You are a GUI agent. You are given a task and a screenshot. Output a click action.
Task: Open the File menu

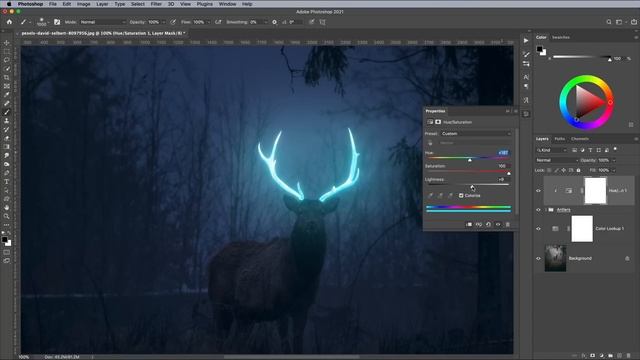coord(53,4)
